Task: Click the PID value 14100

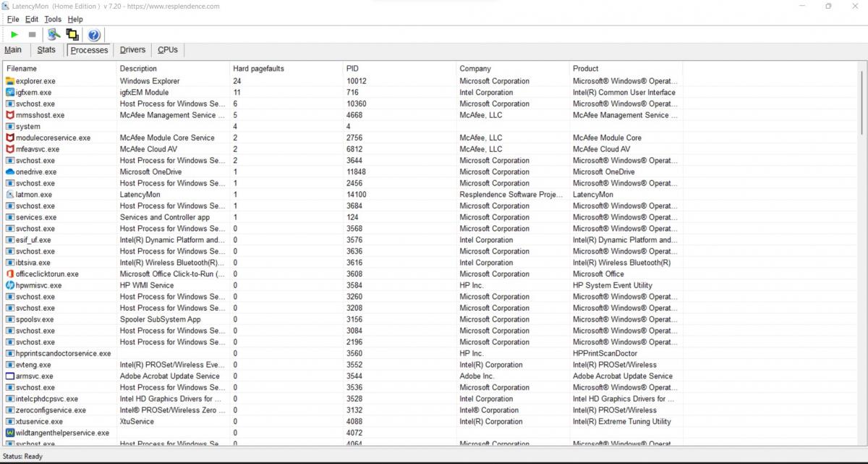Action: click(x=357, y=195)
